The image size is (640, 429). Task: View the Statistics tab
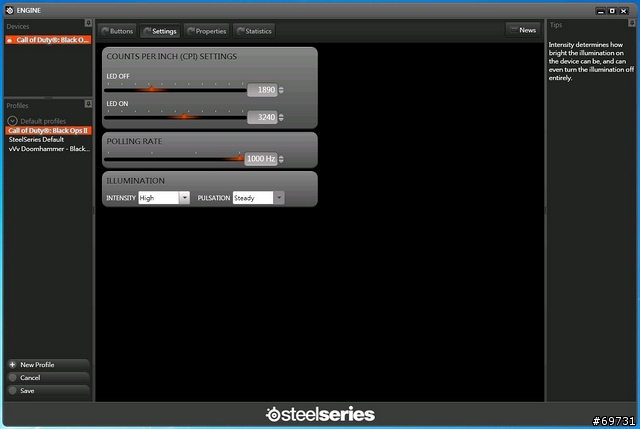point(254,31)
